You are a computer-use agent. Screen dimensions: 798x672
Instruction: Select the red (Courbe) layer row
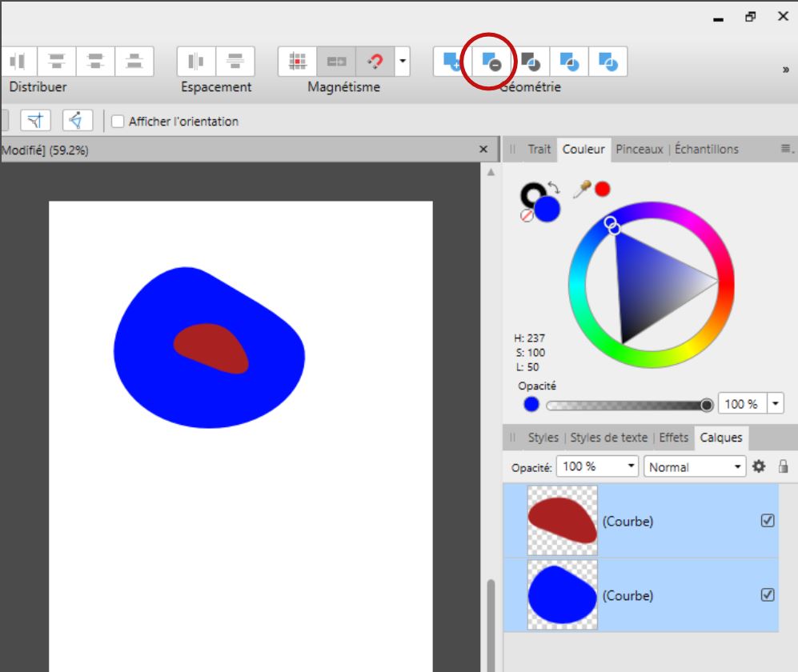641,521
